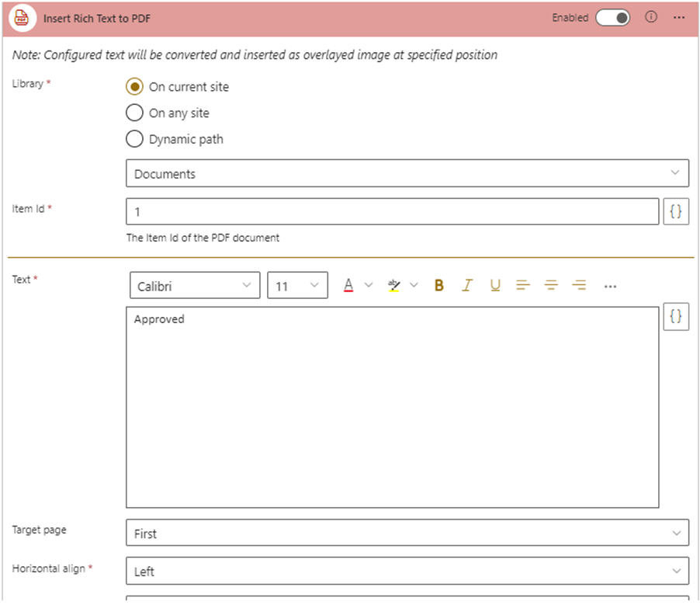The image size is (700, 612).
Task: Expand the Calibri font dropdown
Action: (x=195, y=286)
